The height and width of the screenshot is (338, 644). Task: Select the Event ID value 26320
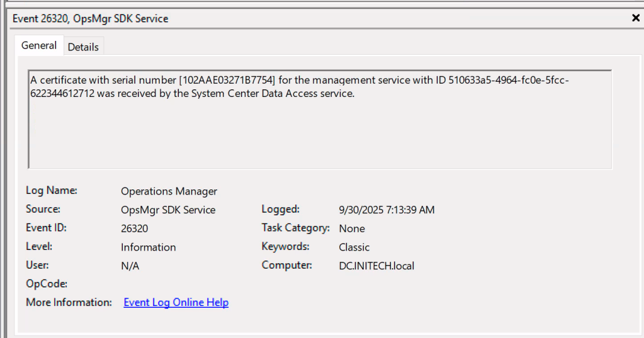pos(134,228)
